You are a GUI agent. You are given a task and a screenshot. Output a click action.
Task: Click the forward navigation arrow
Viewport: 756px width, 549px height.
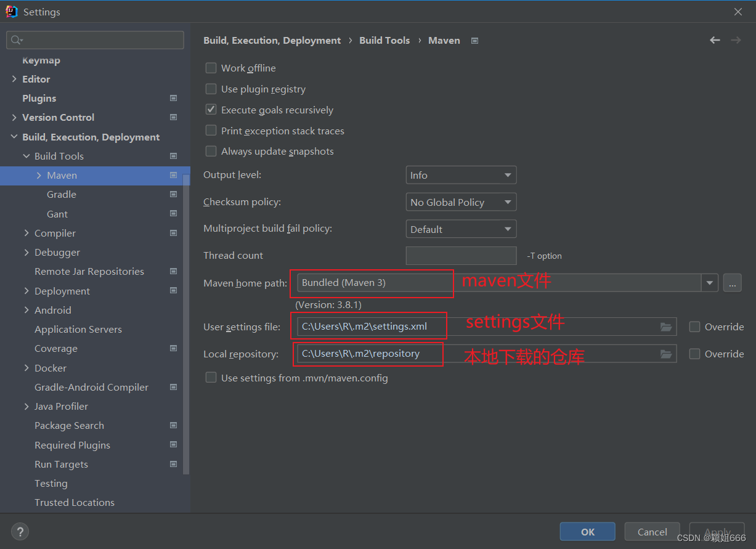[x=735, y=40]
